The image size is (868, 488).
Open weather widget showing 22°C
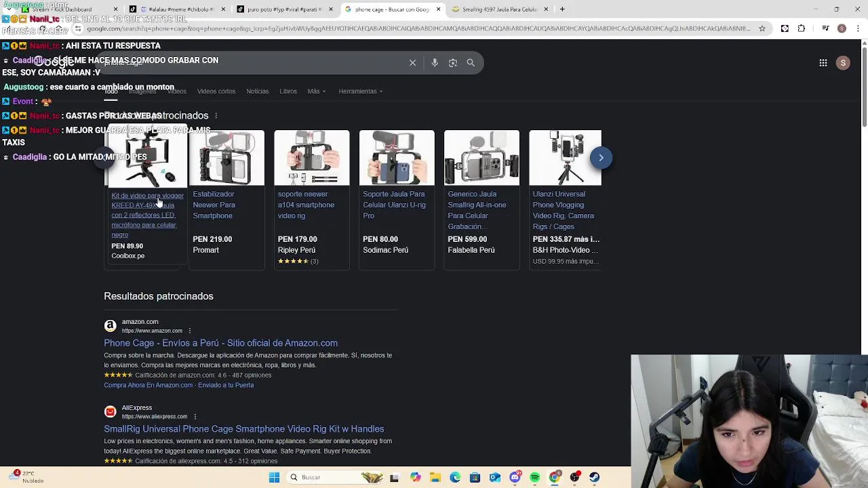pos(27,477)
